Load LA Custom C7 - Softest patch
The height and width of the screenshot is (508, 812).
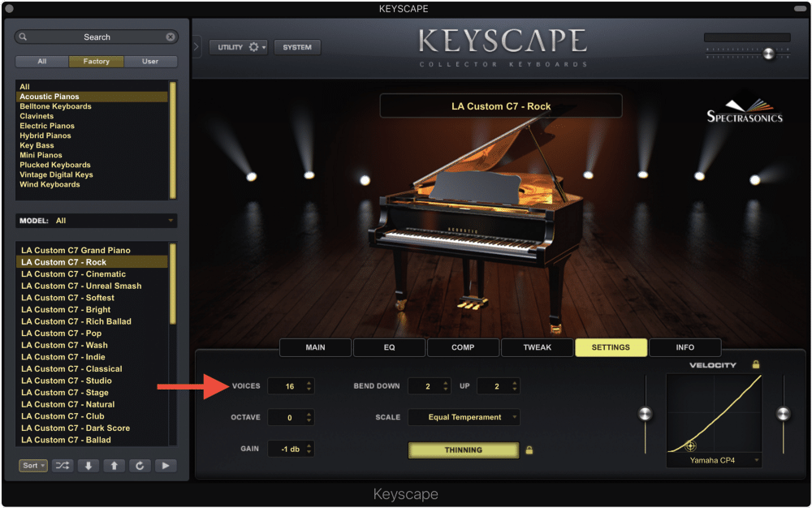pos(92,298)
